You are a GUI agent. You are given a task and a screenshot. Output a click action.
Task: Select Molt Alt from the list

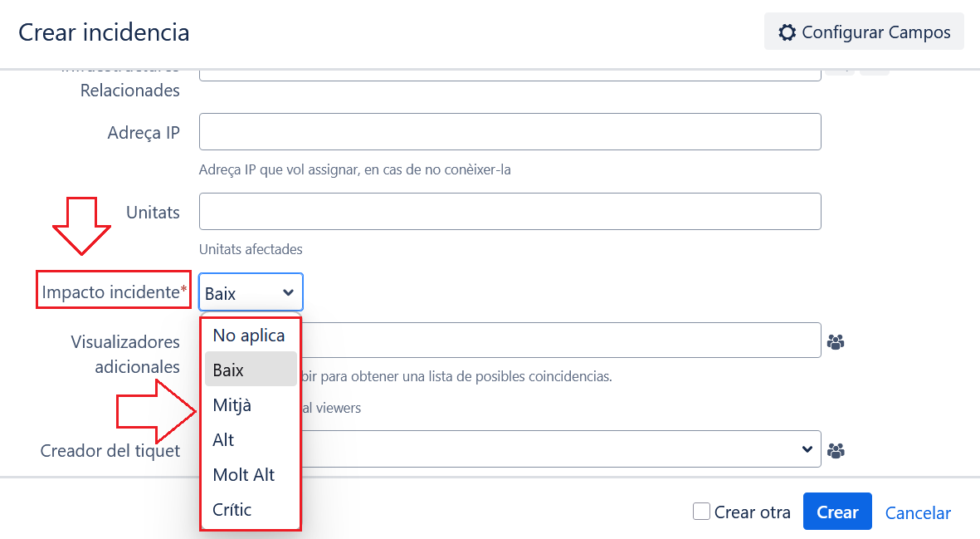(x=249, y=474)
